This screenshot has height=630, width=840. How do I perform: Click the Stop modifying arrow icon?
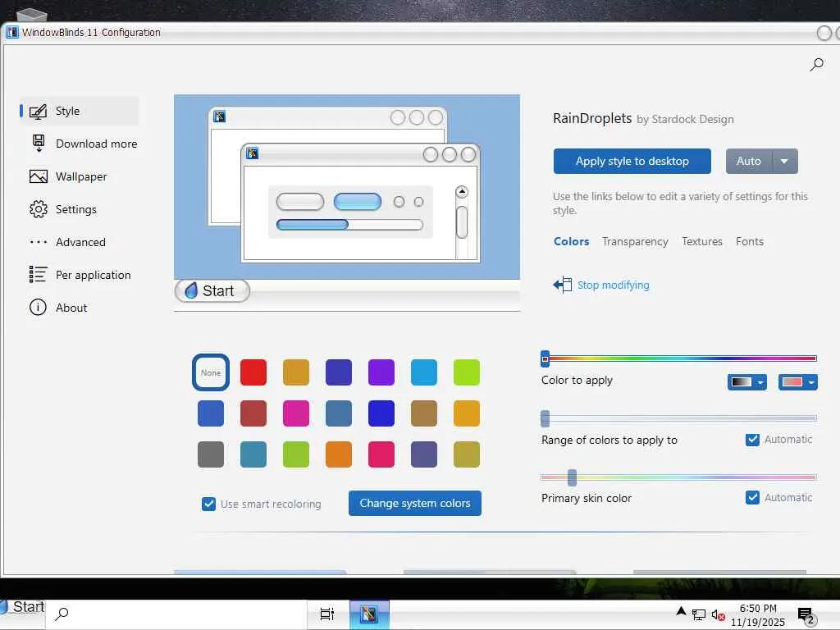coord(563,285)
